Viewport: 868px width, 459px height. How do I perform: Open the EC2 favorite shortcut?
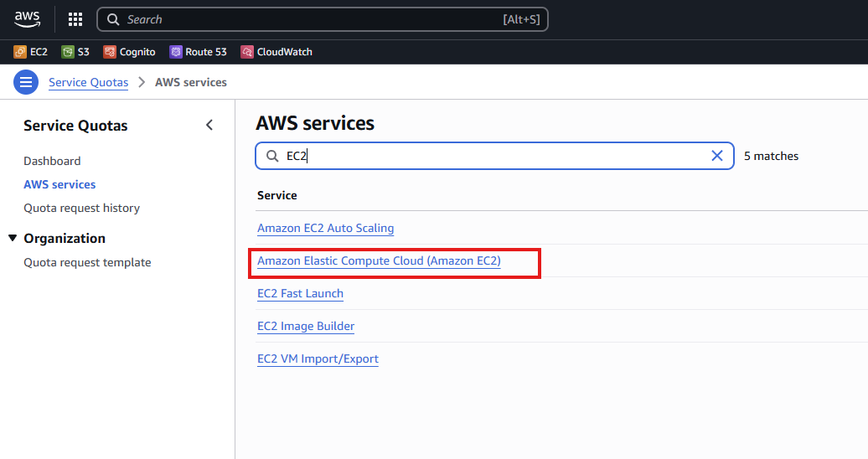click(31, 52)
